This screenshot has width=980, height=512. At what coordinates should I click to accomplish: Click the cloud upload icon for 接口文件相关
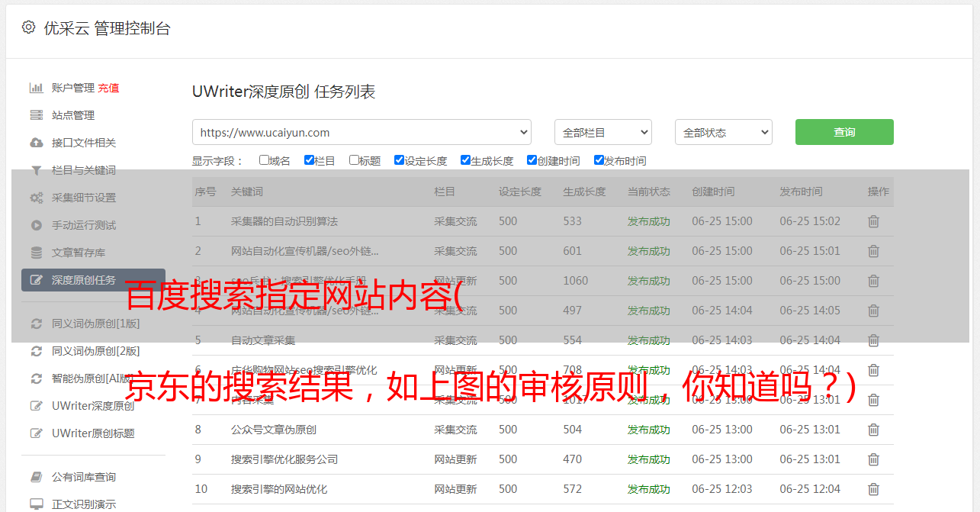(x=36, y=143)
